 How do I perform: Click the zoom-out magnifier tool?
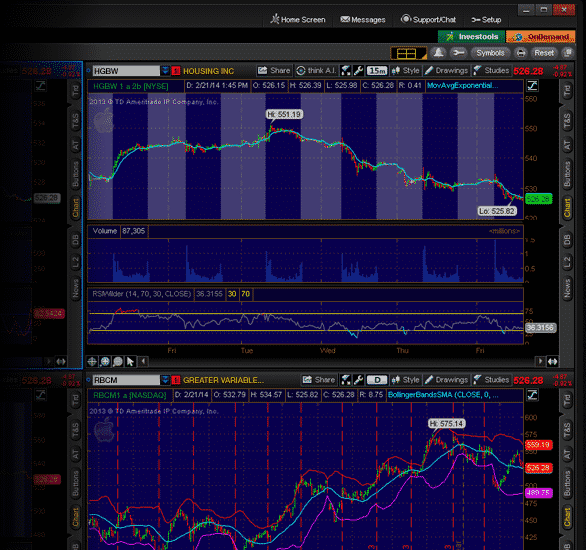[x=118, y=361]
